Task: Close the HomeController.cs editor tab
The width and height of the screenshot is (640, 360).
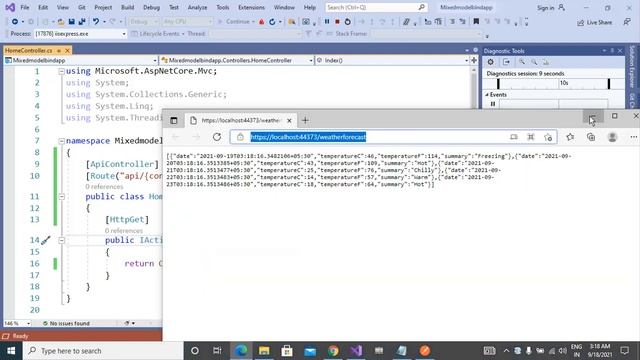Action: (67, 51)
